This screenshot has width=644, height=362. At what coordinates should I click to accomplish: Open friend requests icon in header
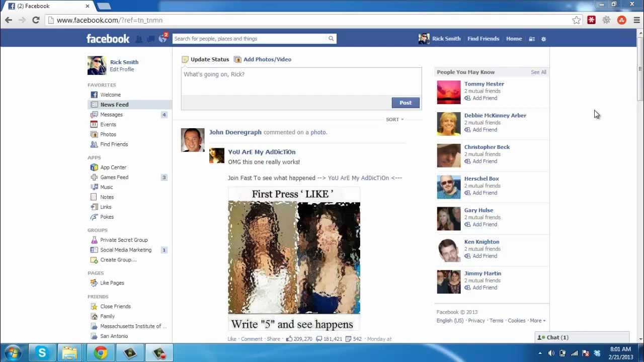point(139,39)
